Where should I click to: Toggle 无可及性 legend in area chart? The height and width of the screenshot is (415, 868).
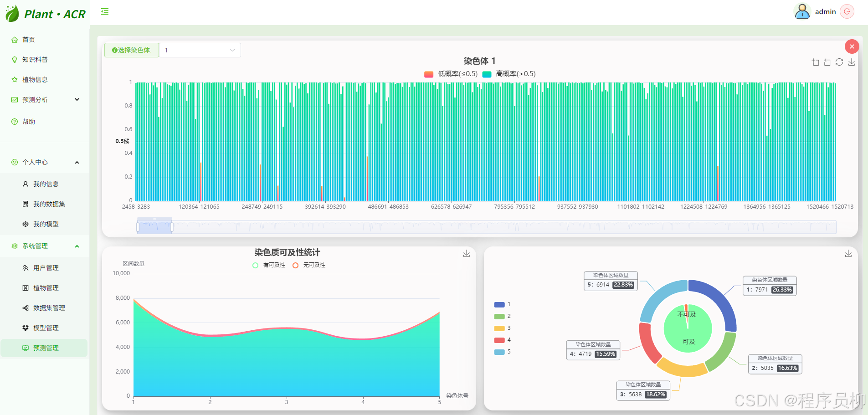coord(309,265)
